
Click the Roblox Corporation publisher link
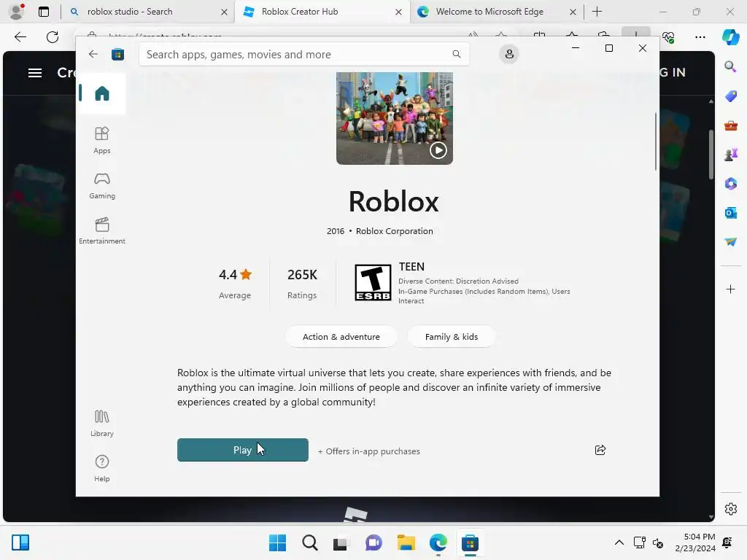click(x=395, y=231)
